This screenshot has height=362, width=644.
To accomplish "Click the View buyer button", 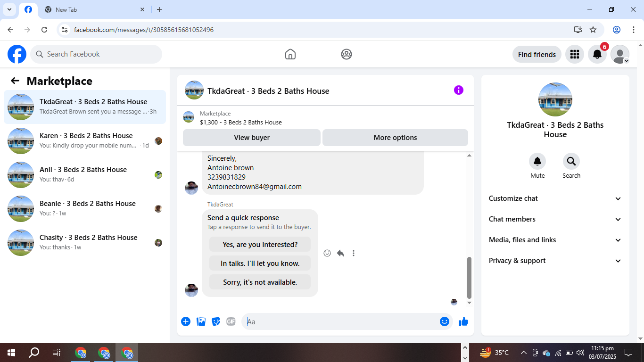I will point(252,138).
